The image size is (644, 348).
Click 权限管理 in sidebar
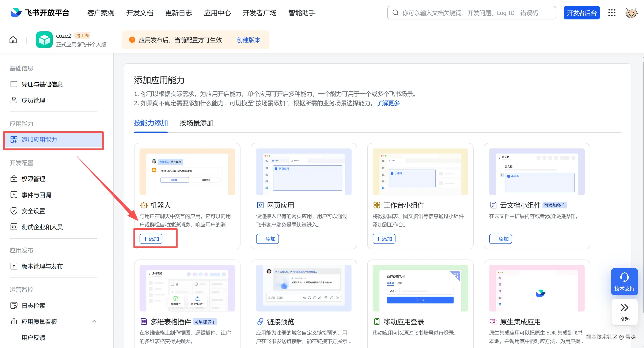point(33,179)
